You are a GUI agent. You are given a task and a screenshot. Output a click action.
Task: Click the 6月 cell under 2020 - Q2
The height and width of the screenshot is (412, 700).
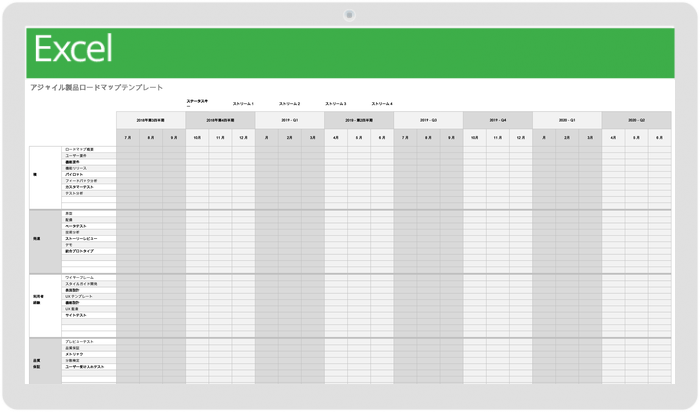pos(659,137)
